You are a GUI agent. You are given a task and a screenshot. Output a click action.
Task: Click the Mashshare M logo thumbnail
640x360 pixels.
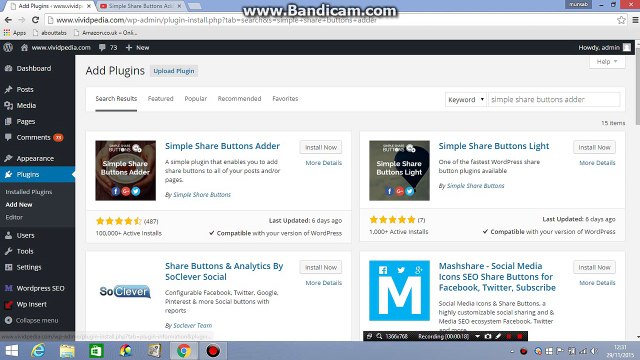[399, 291]
